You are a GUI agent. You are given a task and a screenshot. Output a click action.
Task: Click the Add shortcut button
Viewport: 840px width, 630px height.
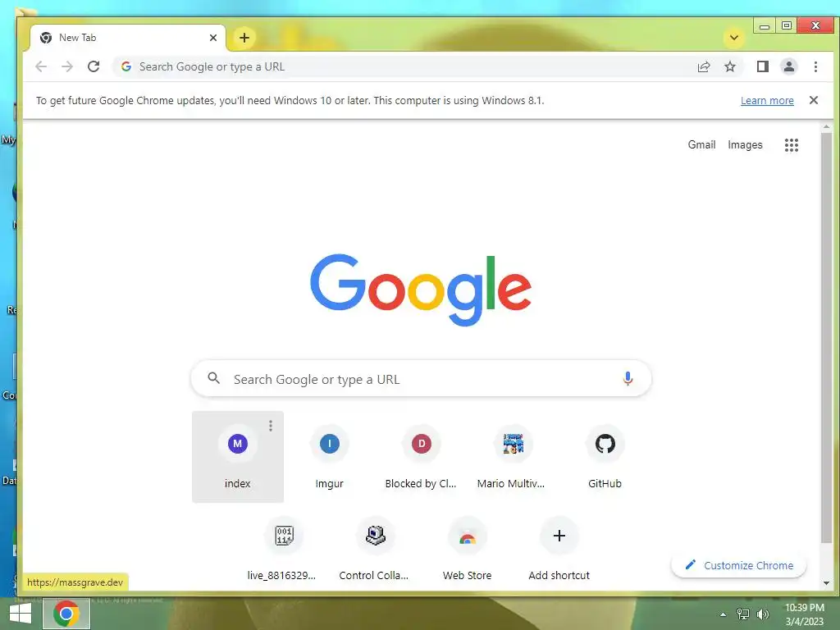point(559,549)
